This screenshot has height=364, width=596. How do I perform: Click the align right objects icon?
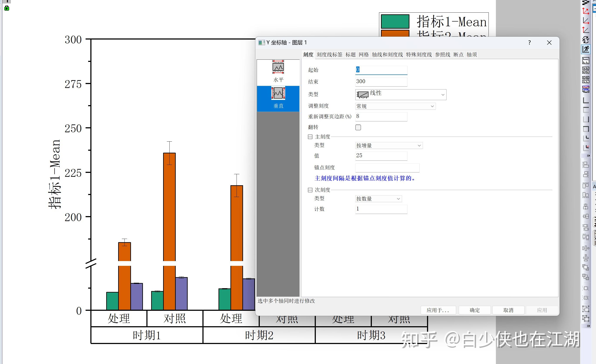click(586, 174)
